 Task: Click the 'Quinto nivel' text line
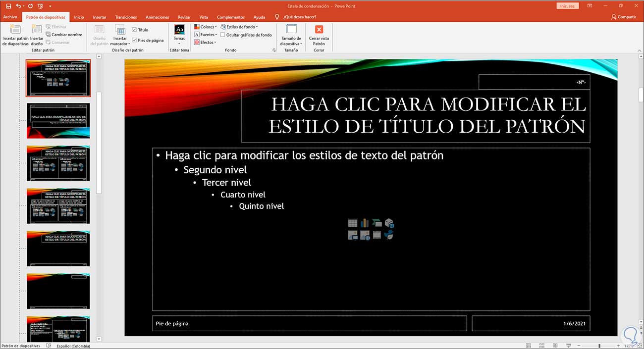[261, 206]
